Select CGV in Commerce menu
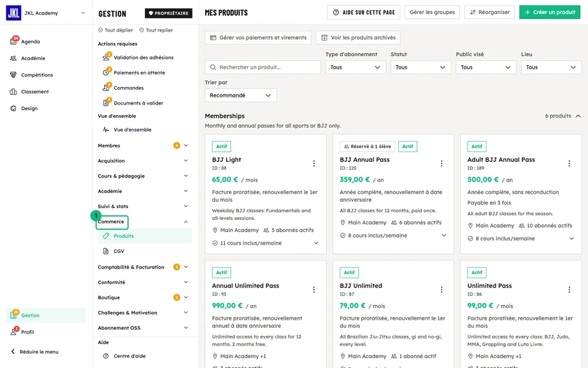The image size is (588, 368). point(146,251)
